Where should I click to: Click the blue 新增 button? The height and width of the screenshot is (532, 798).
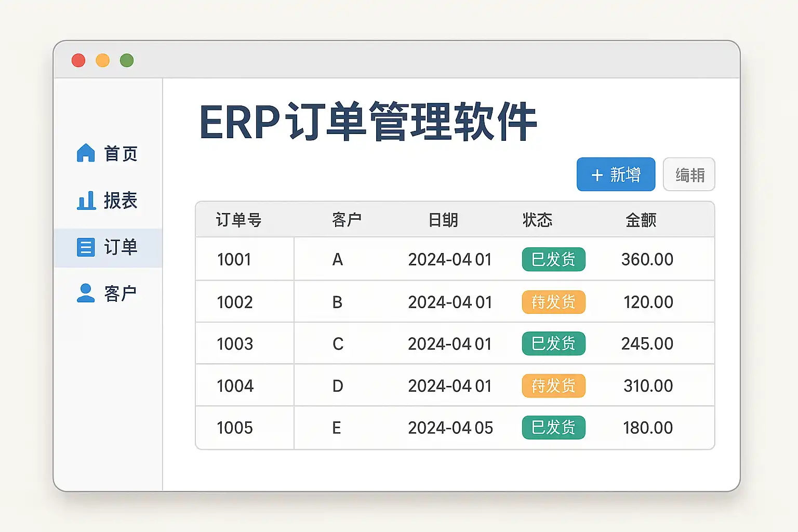616,175
